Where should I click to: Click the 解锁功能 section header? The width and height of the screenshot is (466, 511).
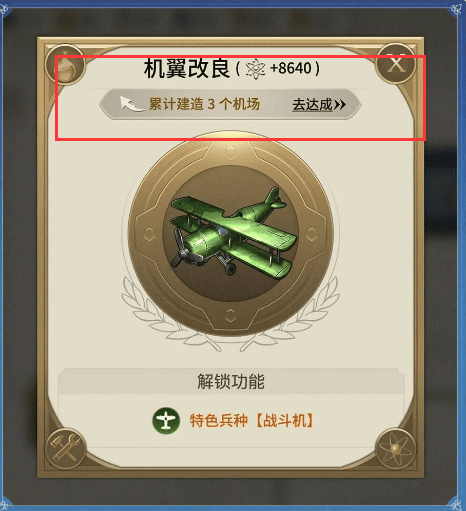(x=231, y=381)
